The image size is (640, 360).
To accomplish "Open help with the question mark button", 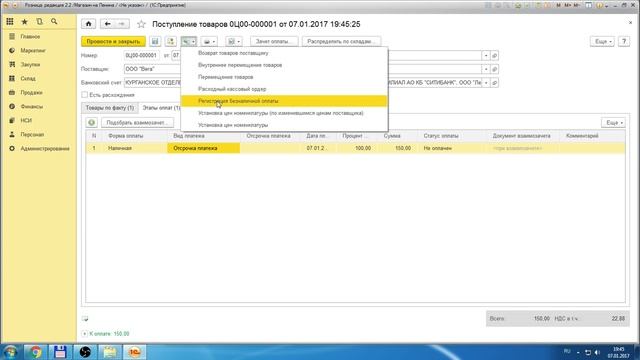I will pos(624,42).
